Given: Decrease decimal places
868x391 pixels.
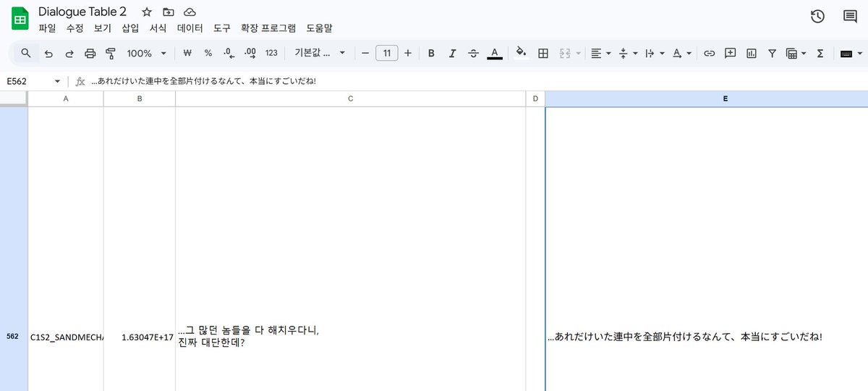Looking at the screenshot, I should tap(229, 53).
